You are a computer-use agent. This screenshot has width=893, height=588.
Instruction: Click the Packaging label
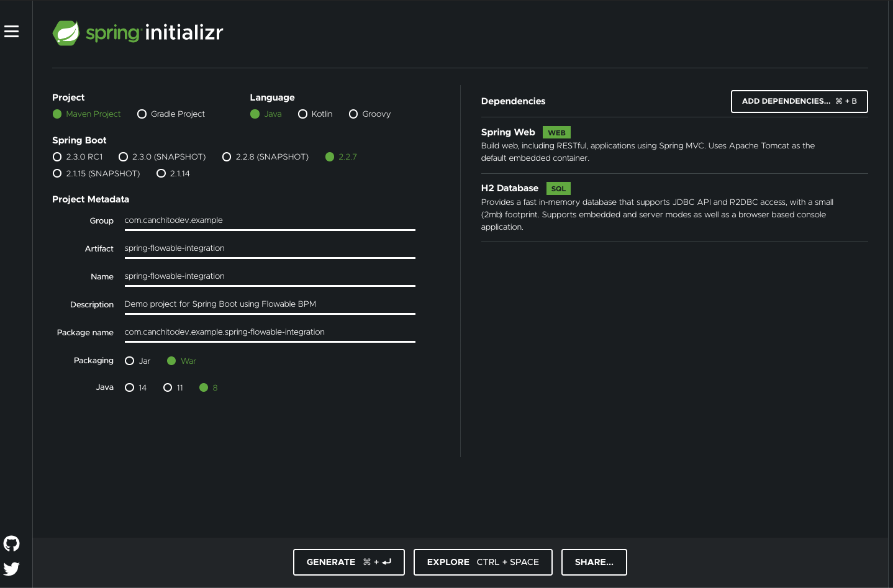pos(94,361)
